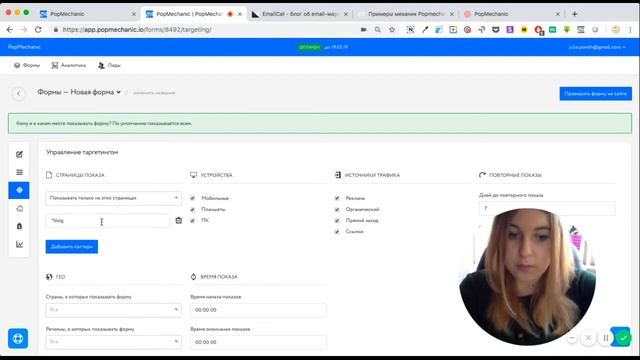Click the Проверить форму на сайте button

click(x=596, y=93)
